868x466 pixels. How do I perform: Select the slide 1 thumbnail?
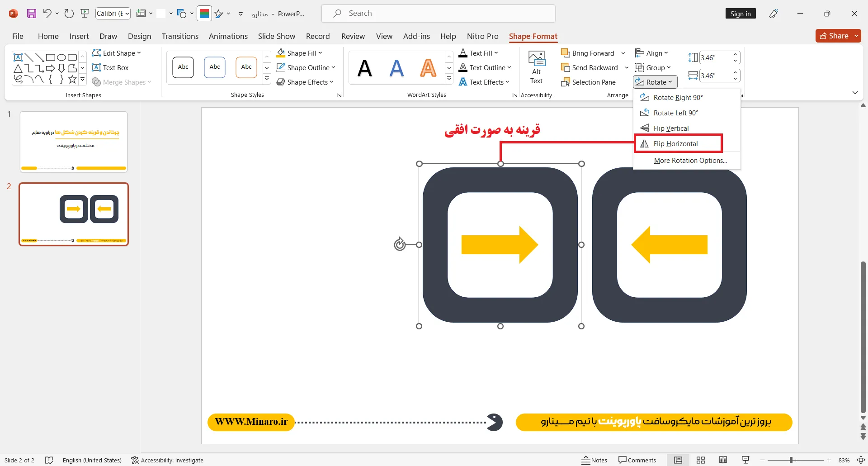[74, 142]
